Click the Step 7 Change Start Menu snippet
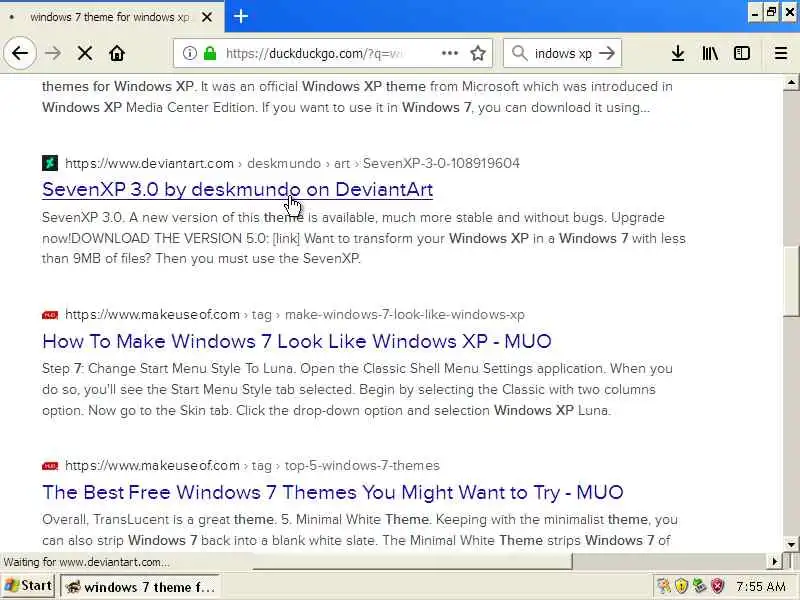Image resolution: width=800 pixels, height=600 pixels. [x=357, y=389]
